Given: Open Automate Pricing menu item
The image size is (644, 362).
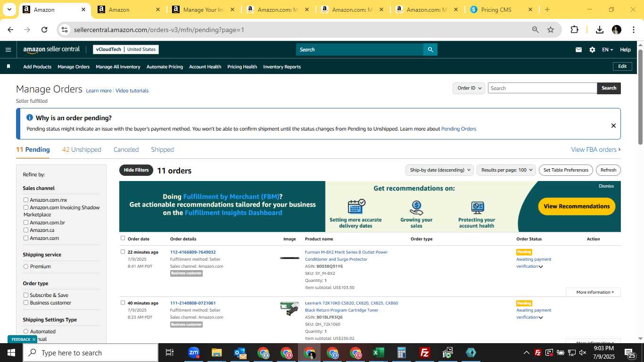Looking at the screenshot, I should click(x=165, y=66).
